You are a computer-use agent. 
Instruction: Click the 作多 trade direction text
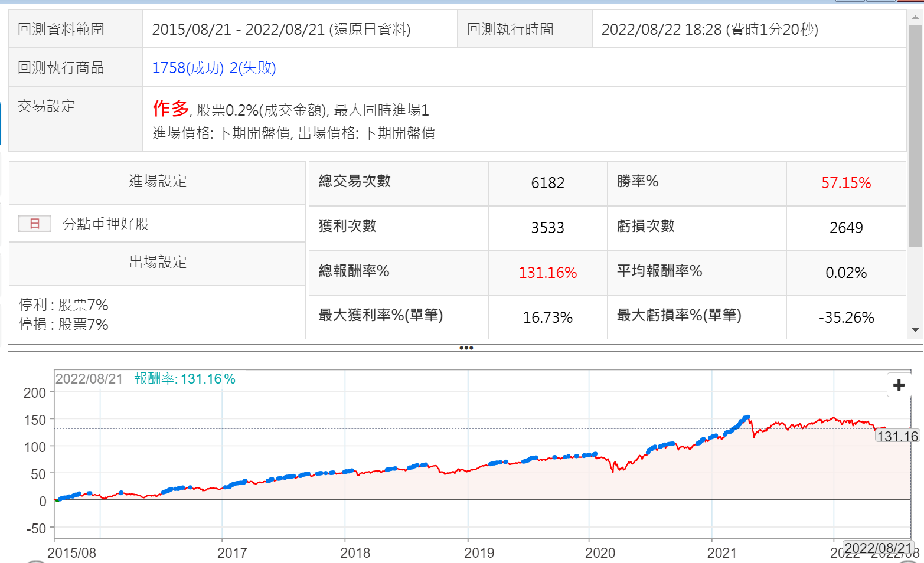pyautogui.click(x=171, y=109)
